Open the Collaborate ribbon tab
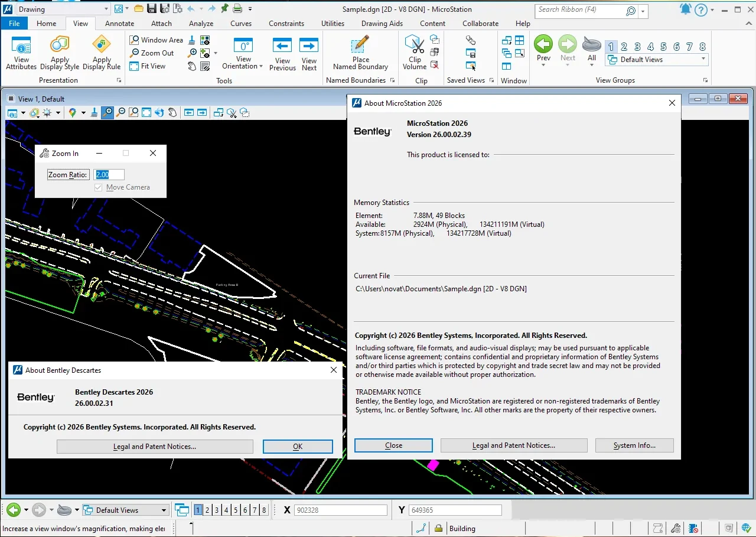Image resolution: width=756 pixels, height=537 pixels. [480, 24]
